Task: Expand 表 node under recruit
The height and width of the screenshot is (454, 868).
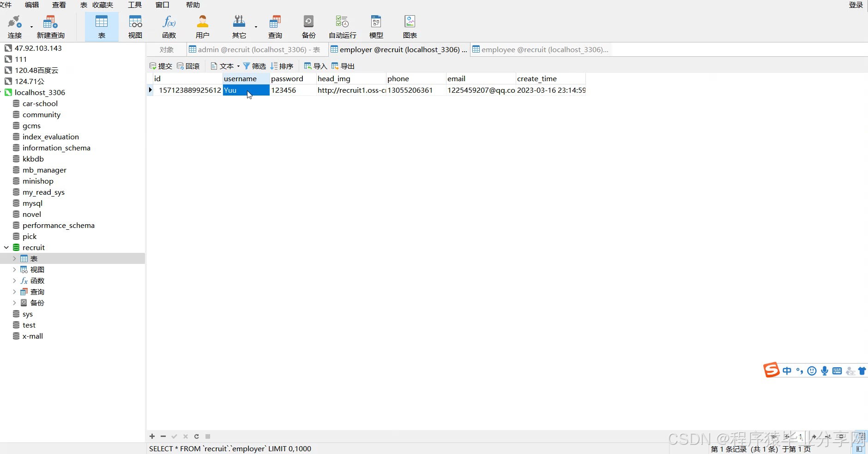Action: tap(14, 258)
